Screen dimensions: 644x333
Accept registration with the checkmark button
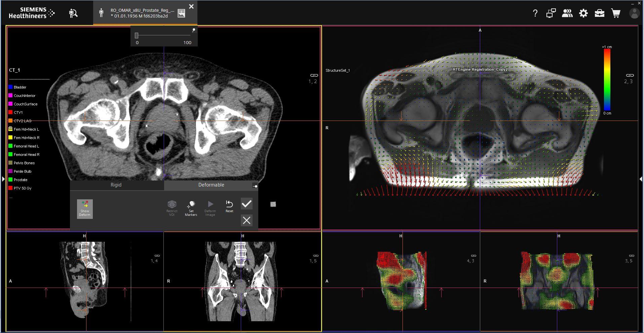(x=247, y=204)
